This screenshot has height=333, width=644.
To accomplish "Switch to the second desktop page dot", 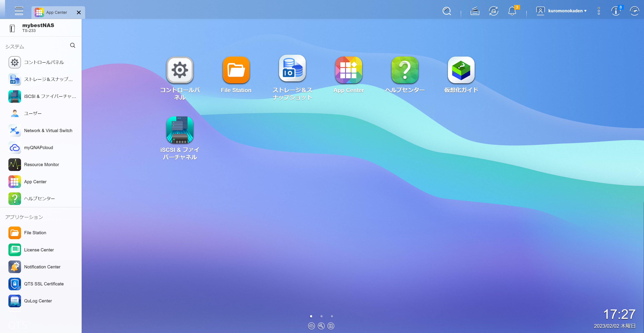I will (x=321, y=316).
